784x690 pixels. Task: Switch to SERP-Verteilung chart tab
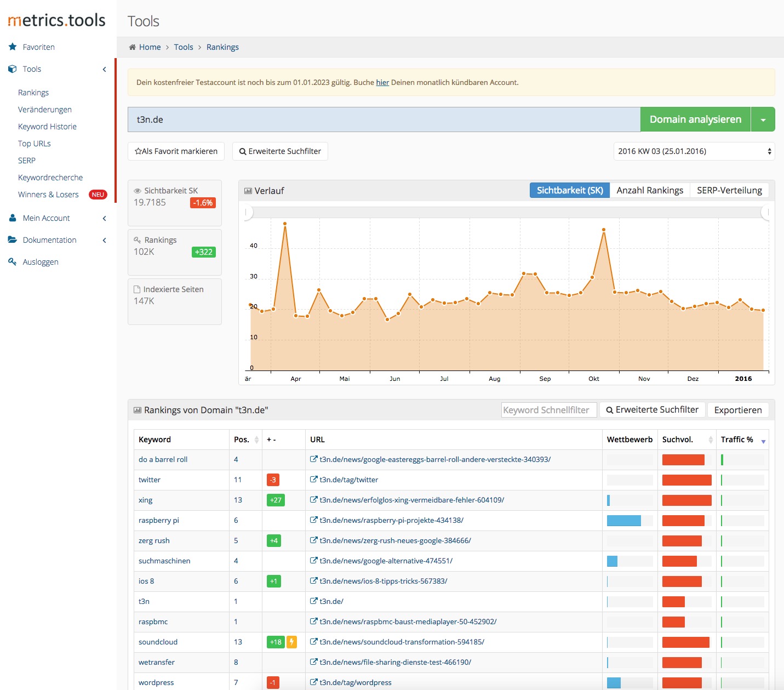pos(729,190)
